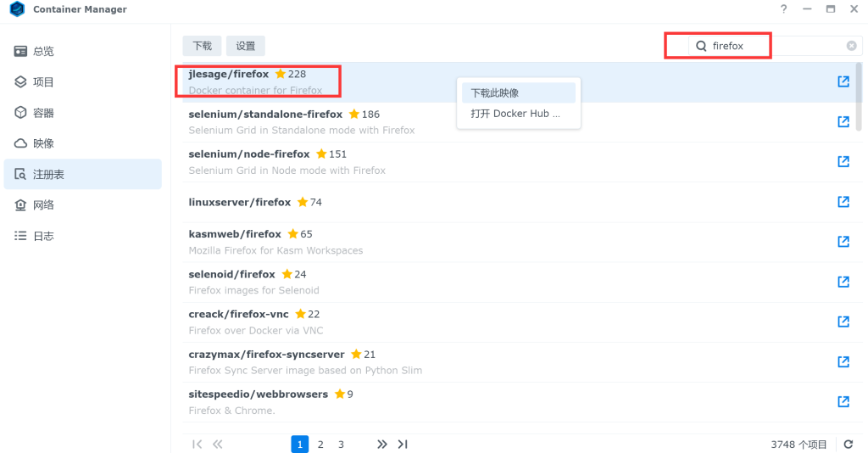Screen dimensions: 868x453
Task: Select the Registry (注册表) sidebar item
Action: pos(82,175)
